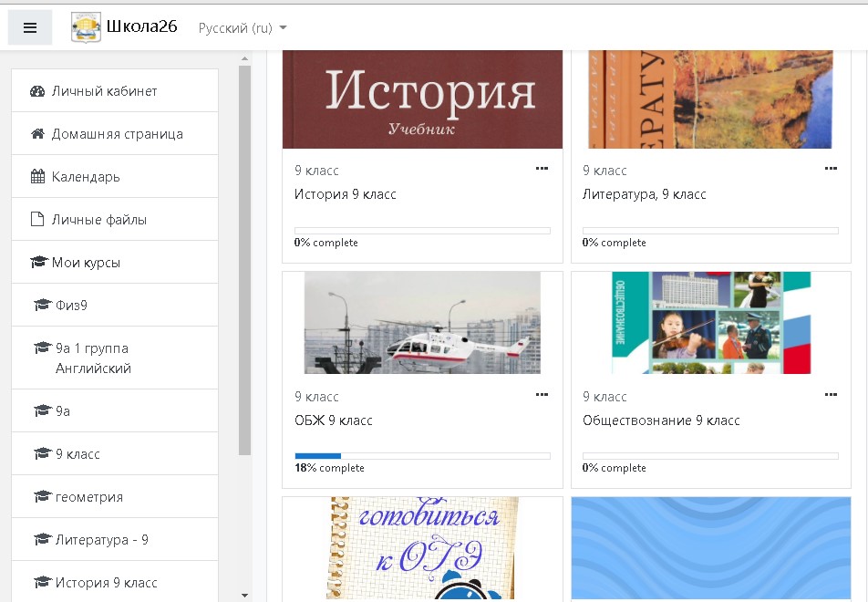Viewport: 868px width, 602px height.
Task: Click the dashboard icon beside Личный кабинет
Action: (37, 91)
